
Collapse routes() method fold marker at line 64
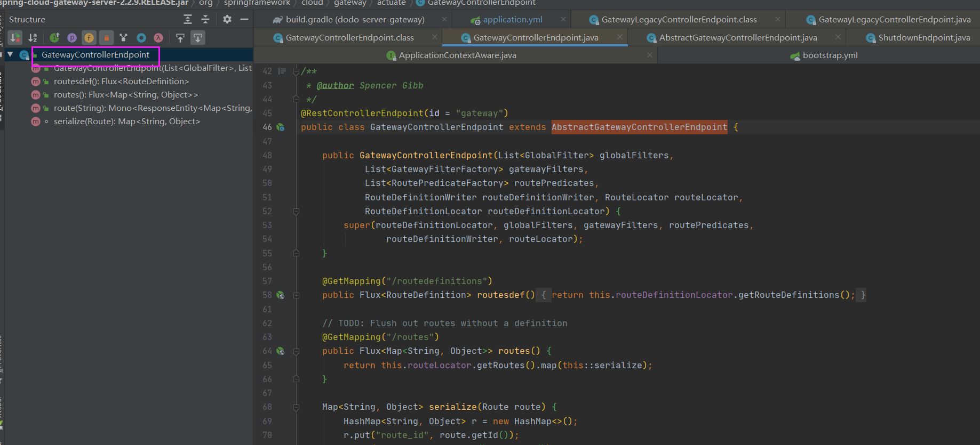(x=296, y=351)
